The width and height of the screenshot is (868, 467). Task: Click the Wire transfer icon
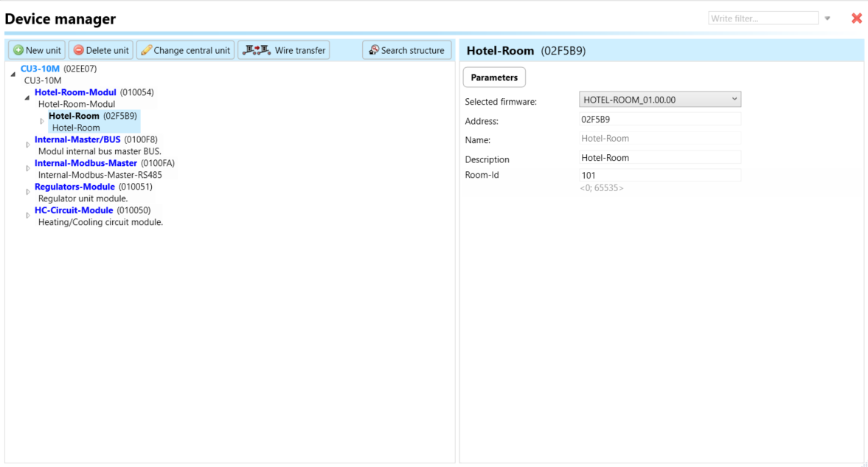[x=257, y=50]
